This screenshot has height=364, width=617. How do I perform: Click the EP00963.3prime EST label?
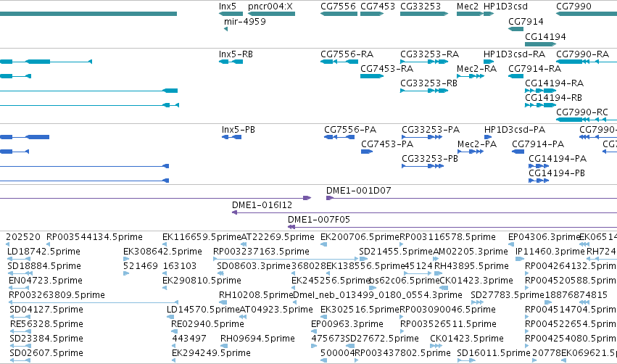[x=347, y=324]
